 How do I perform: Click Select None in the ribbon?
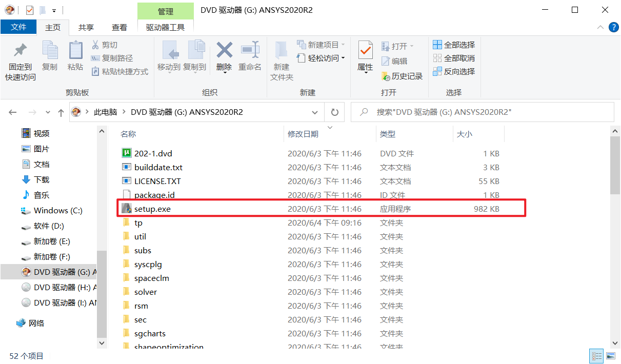coord(454,58)
